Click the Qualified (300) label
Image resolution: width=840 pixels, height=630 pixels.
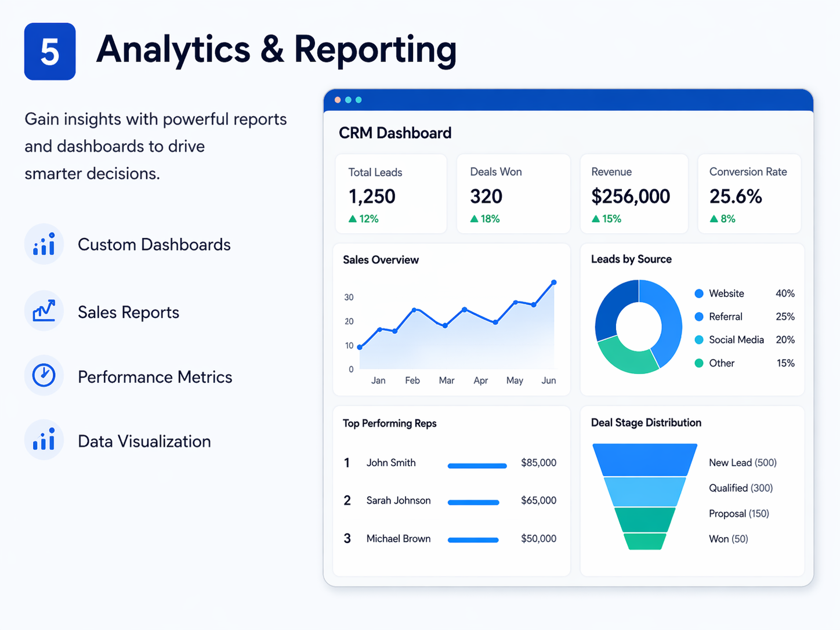(741, 488)
